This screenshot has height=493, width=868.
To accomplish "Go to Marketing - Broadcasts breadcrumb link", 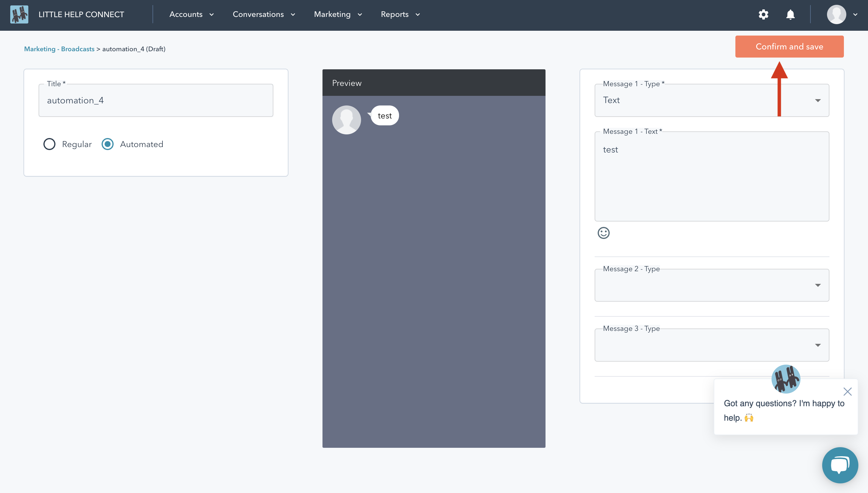I will [x=59, y=49].
